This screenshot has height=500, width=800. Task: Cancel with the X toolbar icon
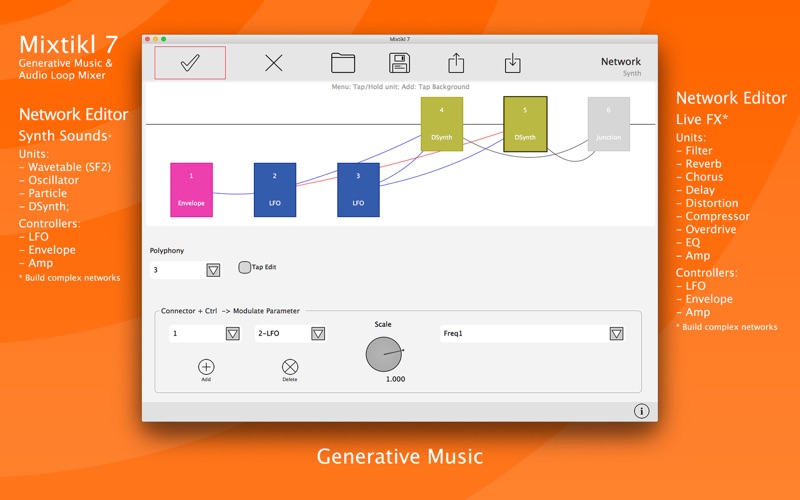pyautogui.click(x=274, y=63)
